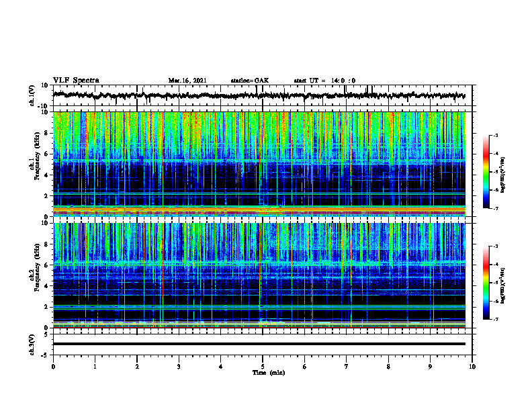Click the "VLF Spectra" plot title

pos(76,81)
